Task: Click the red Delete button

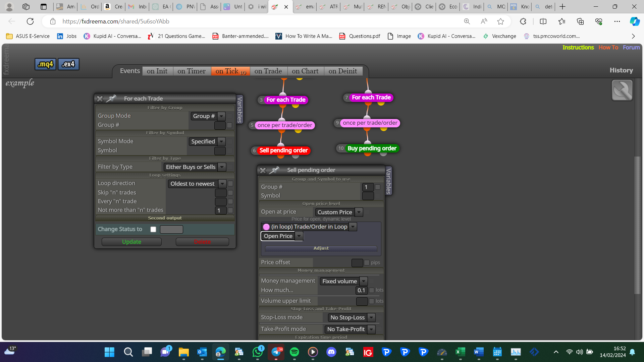Action: (202, 242)
